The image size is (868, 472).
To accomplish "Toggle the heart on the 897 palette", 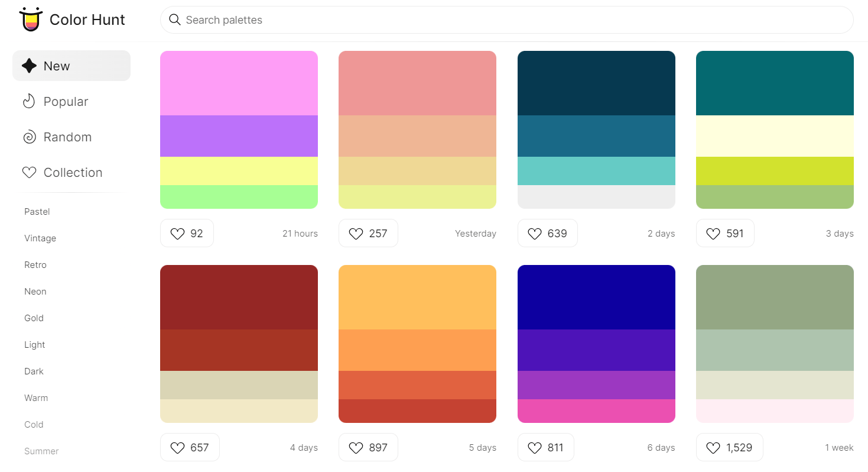I will pyautogui.click(x=355, y=447).
